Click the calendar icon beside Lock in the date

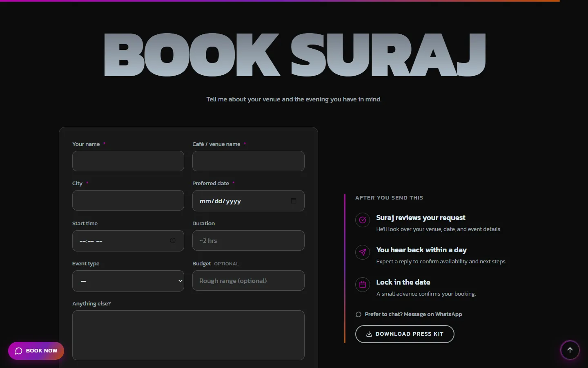click(363, 285)
